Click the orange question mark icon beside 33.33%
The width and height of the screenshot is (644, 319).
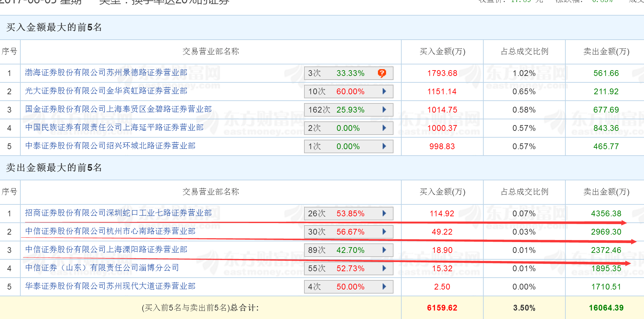tap(382, 73)
